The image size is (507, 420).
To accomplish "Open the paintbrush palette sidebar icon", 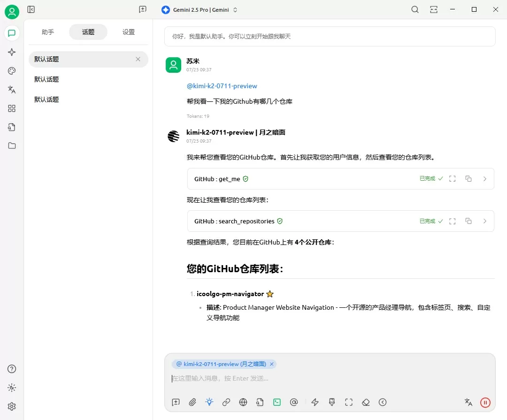I will click(12, 71).
